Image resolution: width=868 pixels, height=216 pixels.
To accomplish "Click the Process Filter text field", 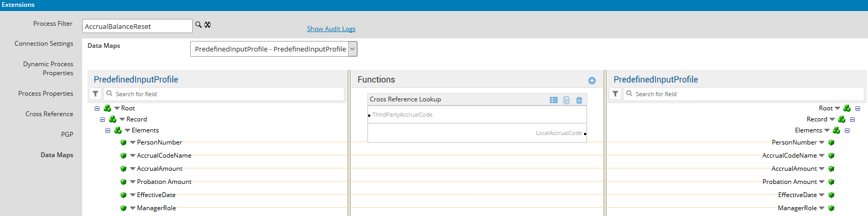I will [137, 26].
